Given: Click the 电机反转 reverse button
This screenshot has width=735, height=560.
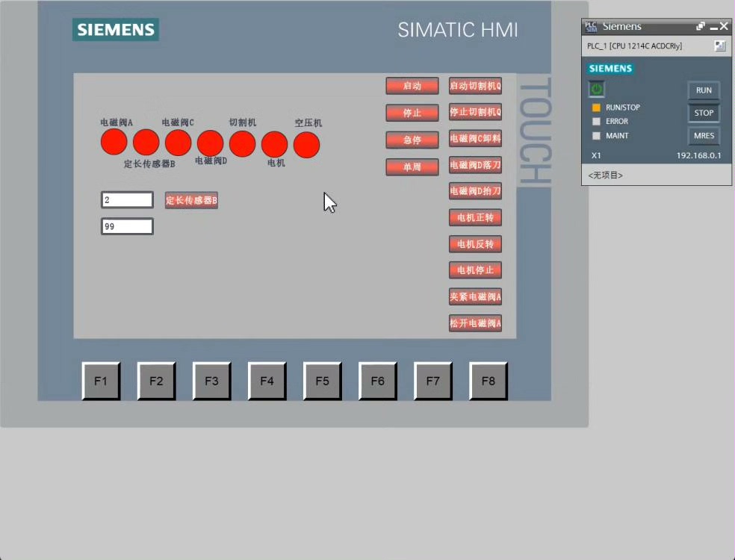Looking at the screenshot, I should click(x=475, y=243).
